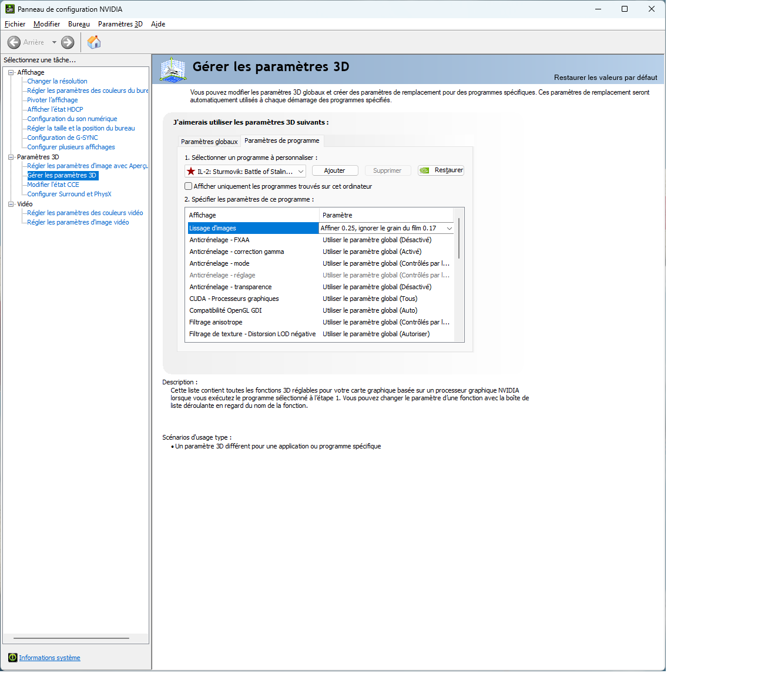Enable 'Afficher uniquement les programmes trouvés' checkbox
This screenshot has height=700, width=758.
(x=189, y=186)
